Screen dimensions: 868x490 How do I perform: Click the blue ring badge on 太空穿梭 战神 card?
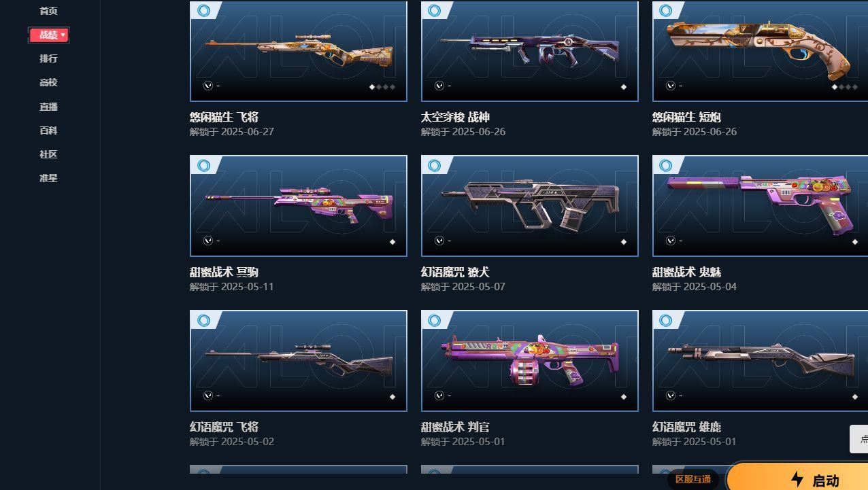click(435, 10)
